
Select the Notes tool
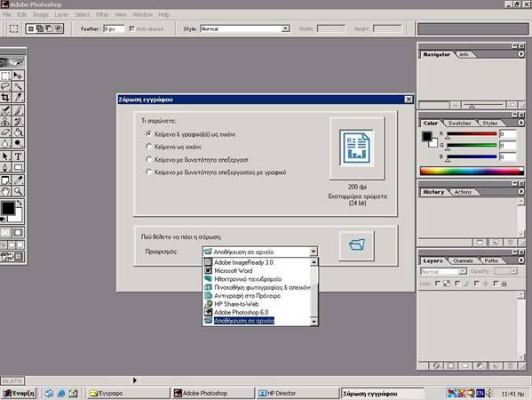pos(5,180)
